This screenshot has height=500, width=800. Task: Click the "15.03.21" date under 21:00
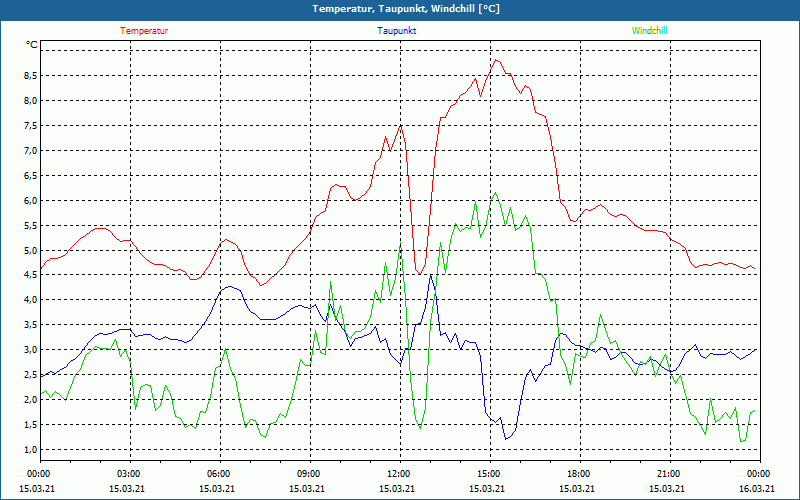coord(667,488)
